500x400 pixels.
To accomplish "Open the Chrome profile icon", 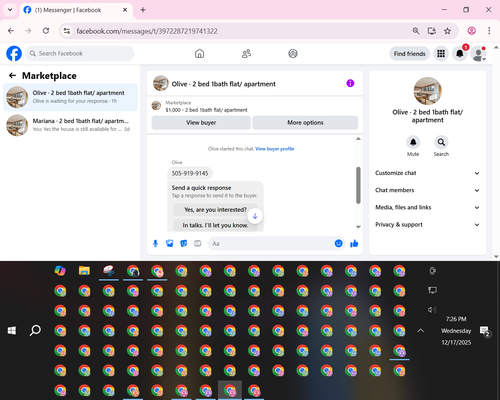I will [x=472, y=31].
